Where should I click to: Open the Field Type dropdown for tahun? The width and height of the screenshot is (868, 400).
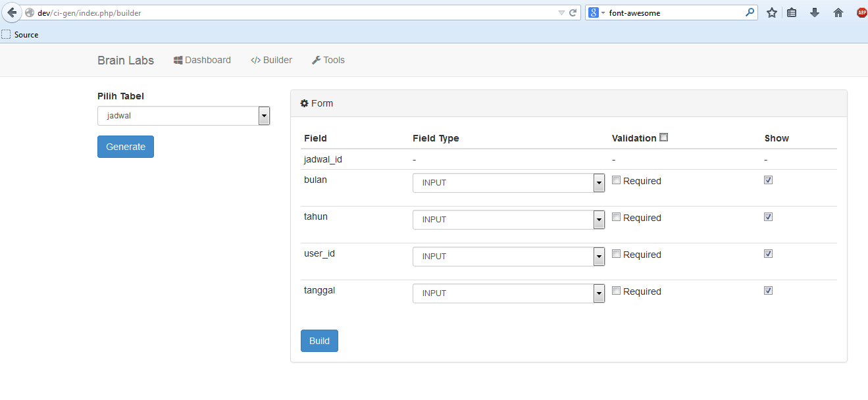click(x=598, y=219)
